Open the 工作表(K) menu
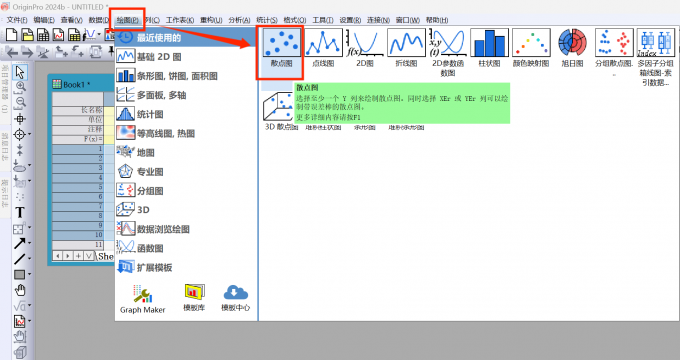Viewport: 680px width, 360px height. pos(180,20)
